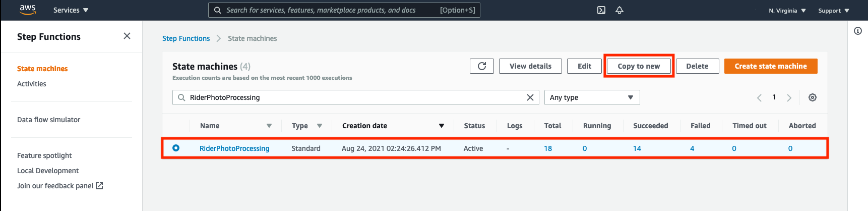
Task: Go to previous page arrow
Action: coord(759,98)
